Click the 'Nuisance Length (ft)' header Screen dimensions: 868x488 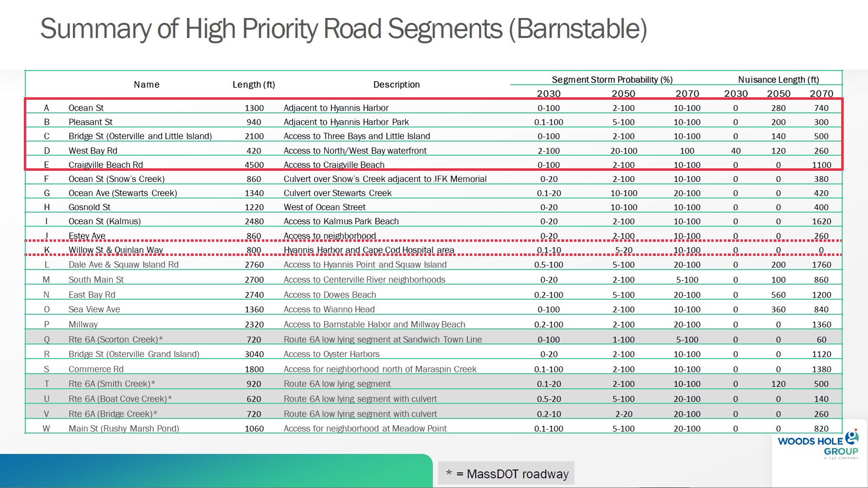pos(778,80)
